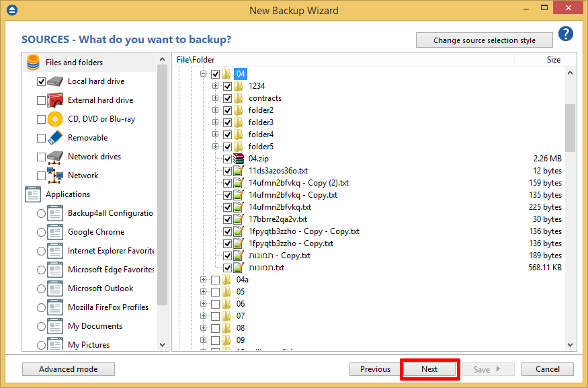The image size is (588, 388).
Task: Click the 04.zip archive file icon
Action: (x=239, y=159)
